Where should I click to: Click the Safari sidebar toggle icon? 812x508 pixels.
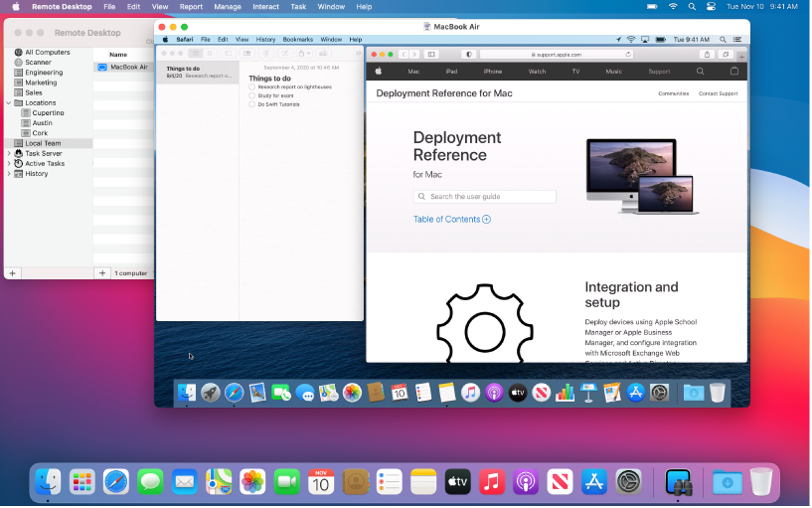pyautogui.click(x=431, y=54)
